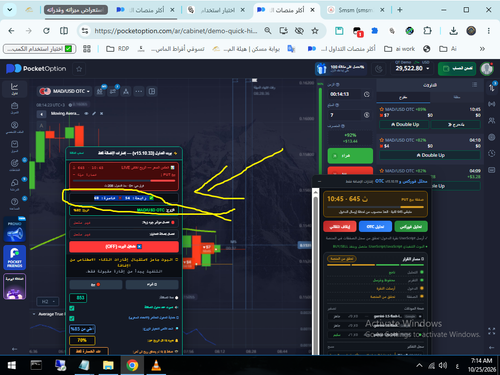Screen dimensions: 500x375
Task: Open the payout dropdown showing %83
Action: point(82,329)
